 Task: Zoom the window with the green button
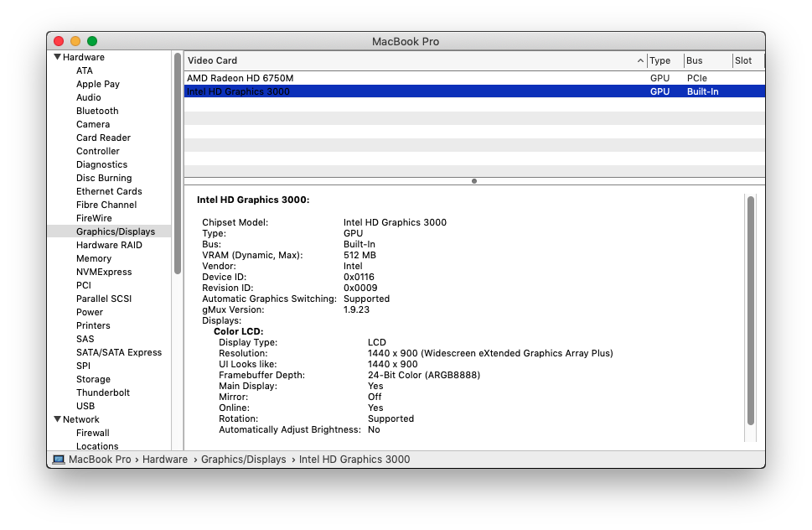(92, 41)
